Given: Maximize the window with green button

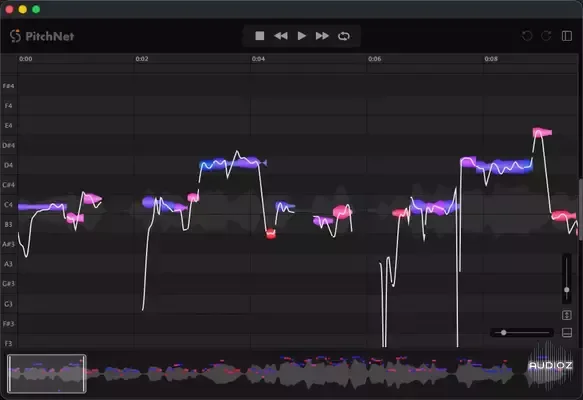Looking at the screenshot, I should click(36, 9).
